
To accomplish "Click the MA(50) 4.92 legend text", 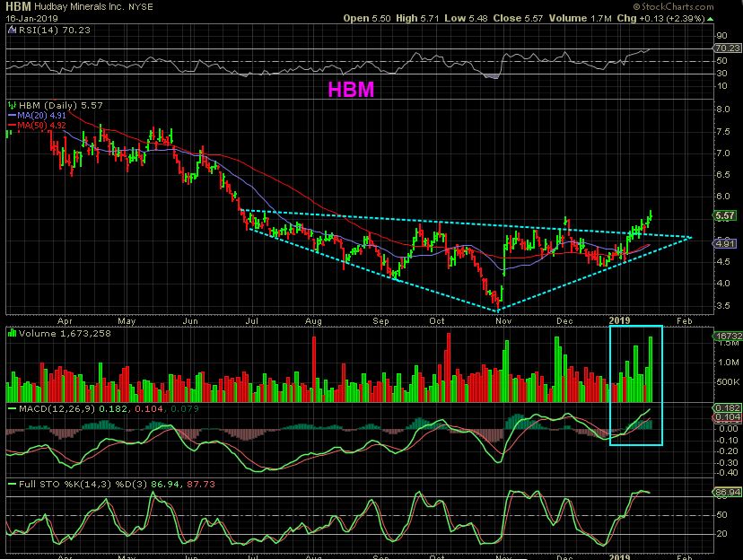I will pos(41,126).
